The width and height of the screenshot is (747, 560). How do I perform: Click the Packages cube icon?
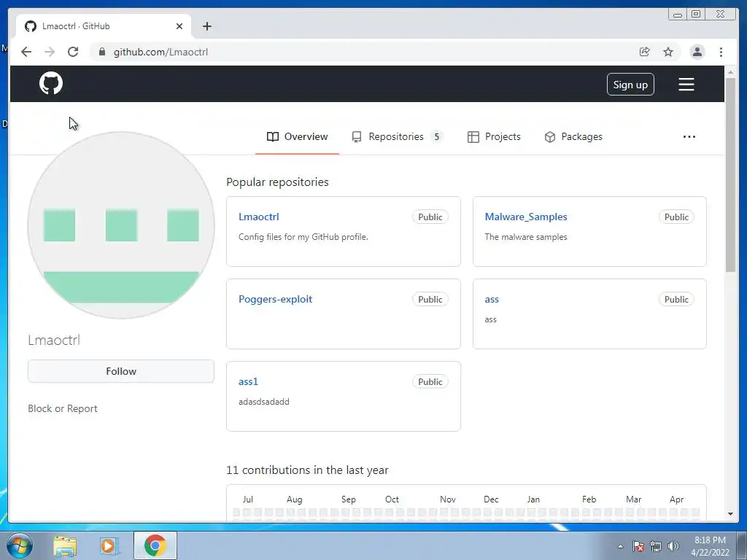550,137
